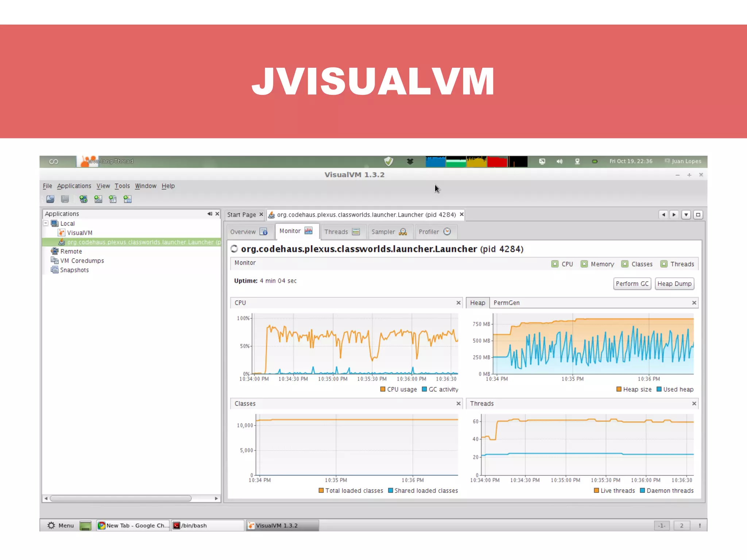Viewport: 747px width, 560px height.
Task: Click the show desktop taskbar icon
Action: 85,526
